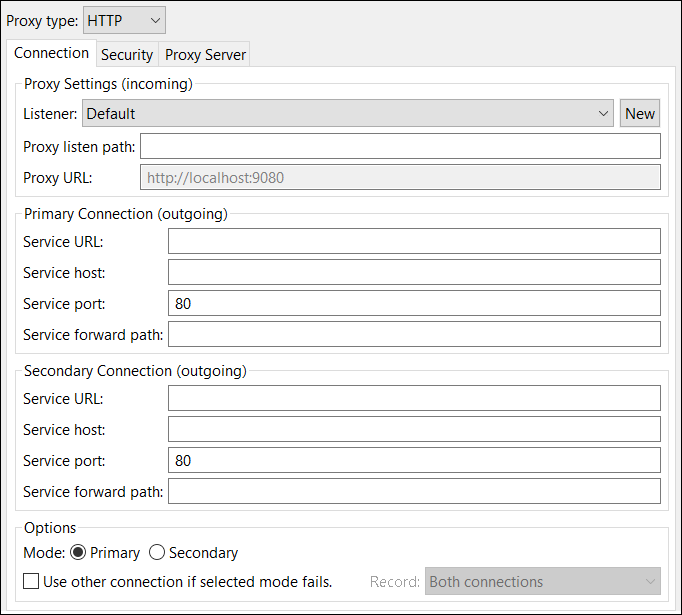Focus the Primary Connection Service URL field
Image resolution: width=682 pixels, height=615 pixels.
414,241
